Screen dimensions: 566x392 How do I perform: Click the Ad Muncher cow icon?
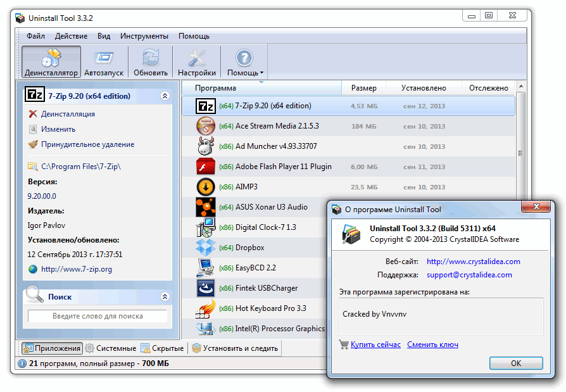click(x=206, y=146)
